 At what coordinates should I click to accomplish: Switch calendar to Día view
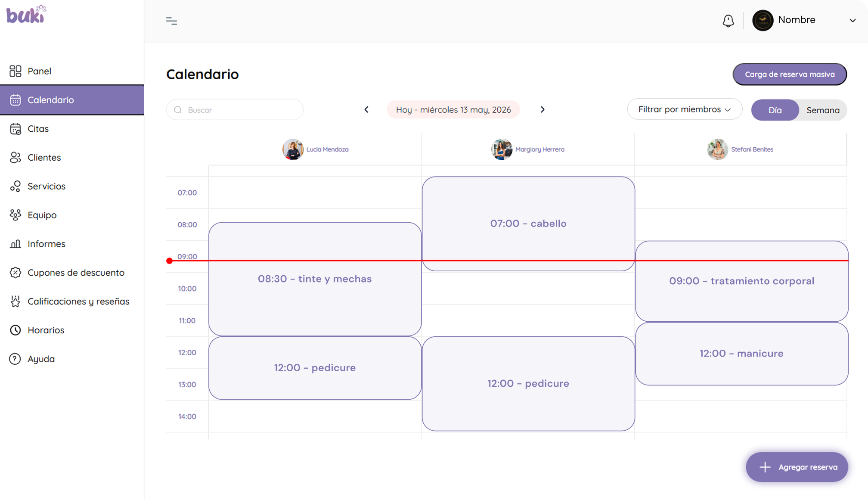pyautogui.click(x=775, y=110)
